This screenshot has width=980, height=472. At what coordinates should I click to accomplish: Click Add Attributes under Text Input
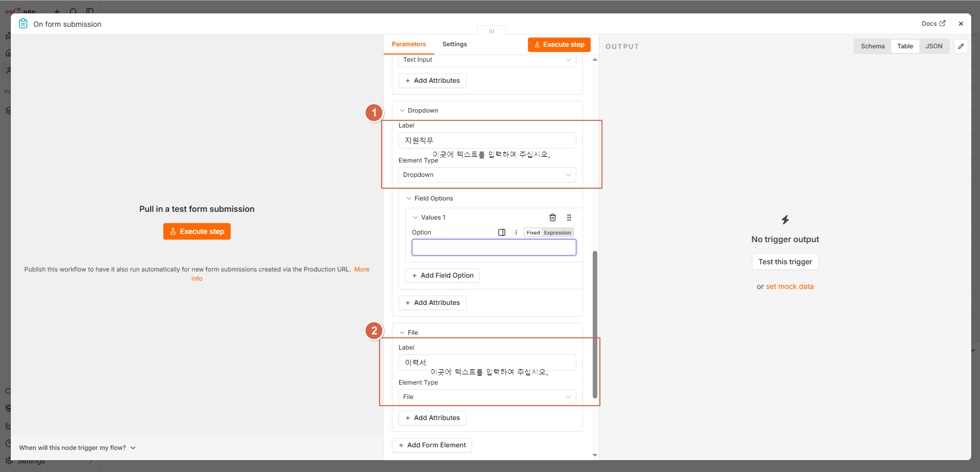(432, 81)
